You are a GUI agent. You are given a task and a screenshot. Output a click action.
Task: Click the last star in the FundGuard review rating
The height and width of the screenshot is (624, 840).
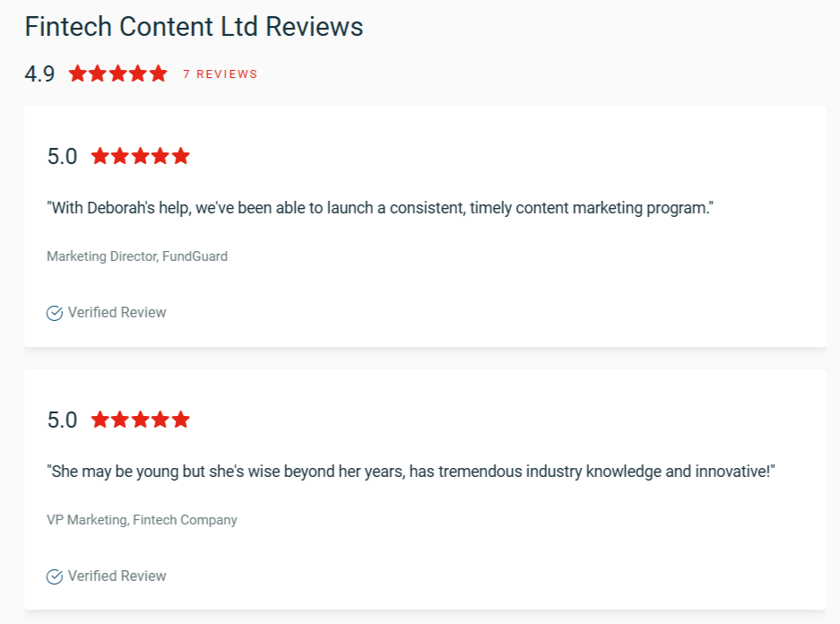(x=181, y=156)
